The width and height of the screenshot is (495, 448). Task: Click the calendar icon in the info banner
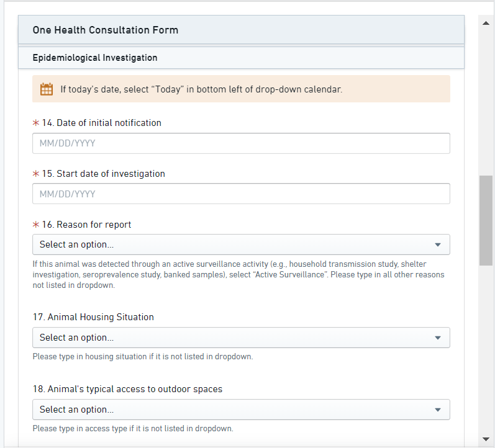47,89
